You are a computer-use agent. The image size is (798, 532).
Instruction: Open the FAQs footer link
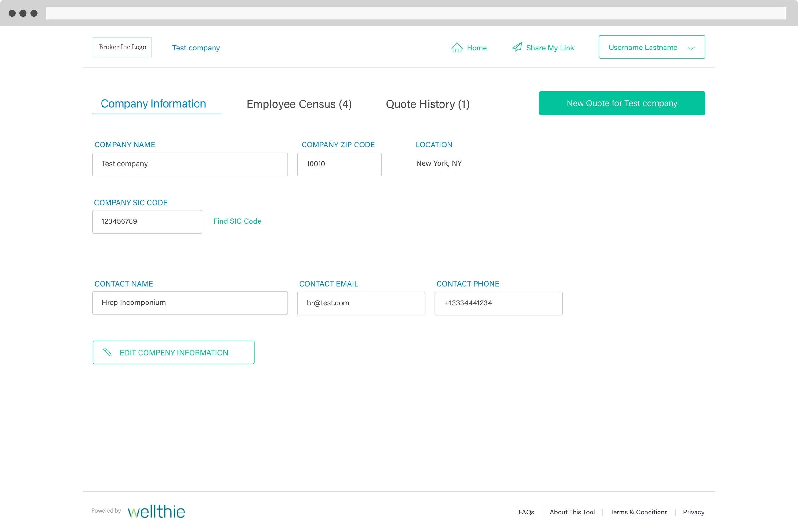coord(526,512)
